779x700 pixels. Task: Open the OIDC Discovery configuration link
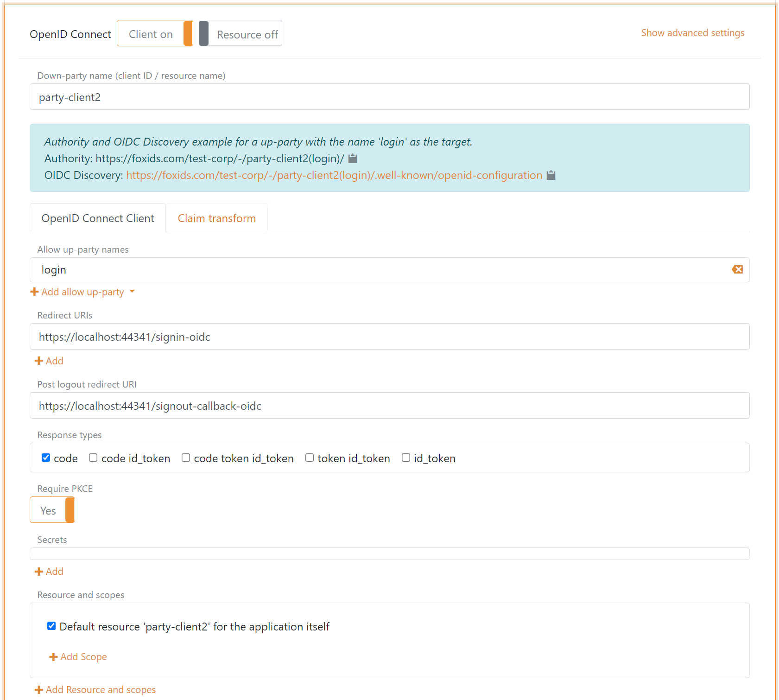[334, 175]
